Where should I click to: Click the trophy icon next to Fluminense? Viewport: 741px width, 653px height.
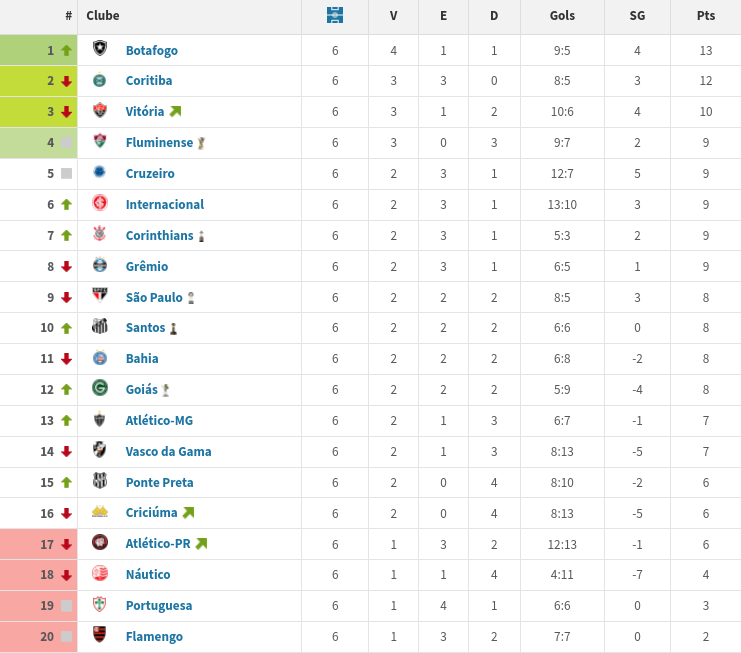[x=201, y=143]
